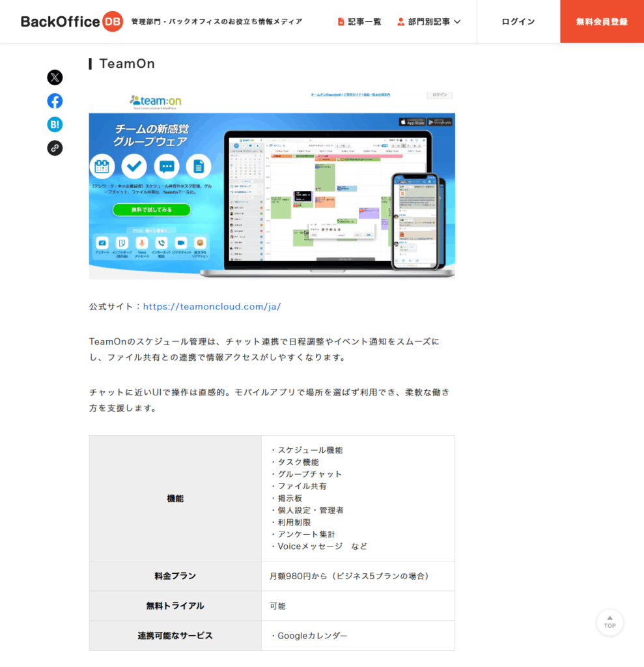644x667 pixels.
Task: Click the 利用制限 list entry
Action: tap(290, 522)
